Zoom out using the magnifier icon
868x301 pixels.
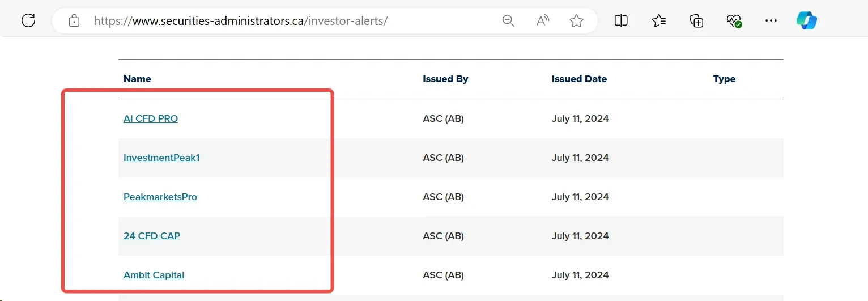508,21
